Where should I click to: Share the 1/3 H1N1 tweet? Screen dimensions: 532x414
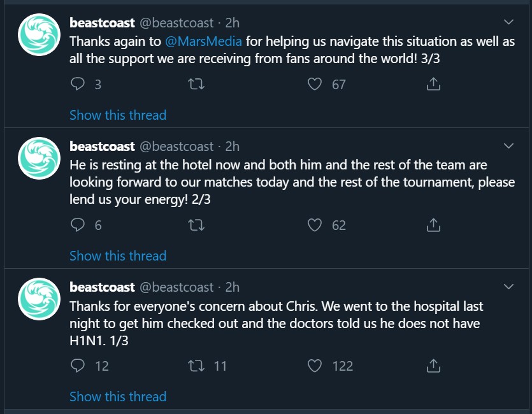coord(433,366)
